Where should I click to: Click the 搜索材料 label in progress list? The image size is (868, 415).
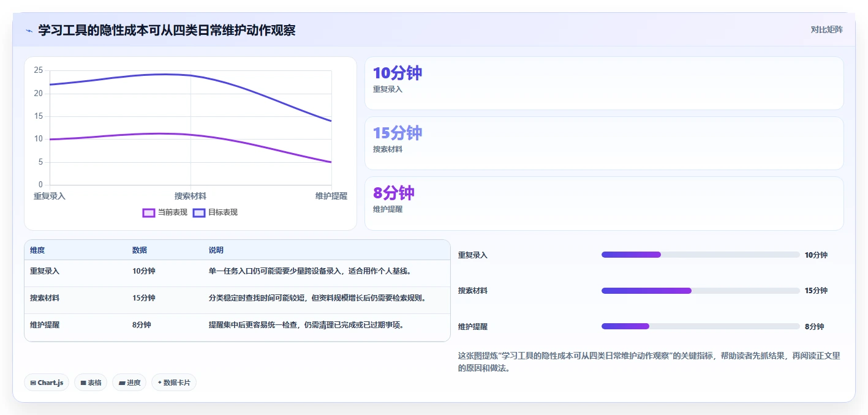point(473,291)
